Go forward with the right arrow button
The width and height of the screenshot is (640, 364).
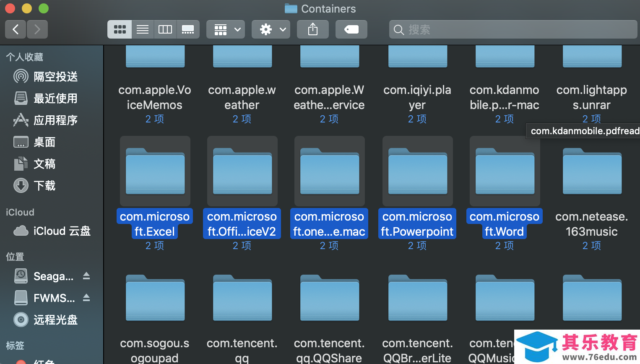click(x=37, y=29)
